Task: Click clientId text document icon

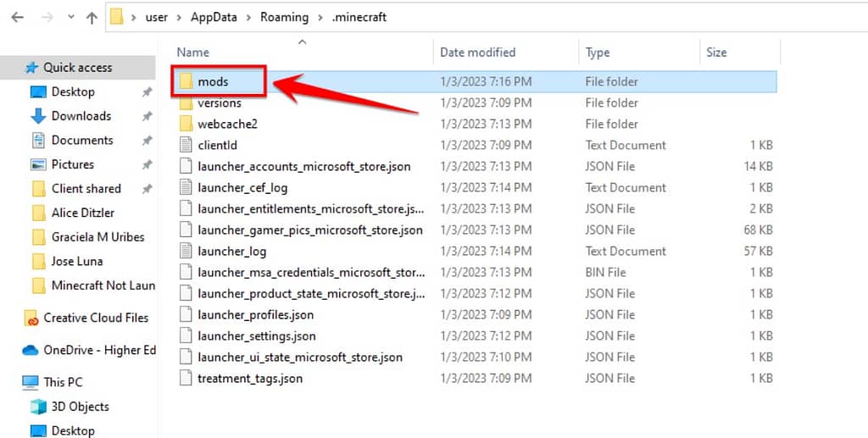Action: [186, 146]
